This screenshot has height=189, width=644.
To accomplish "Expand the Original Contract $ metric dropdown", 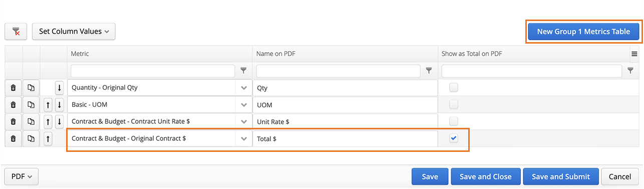I will click(x=244, y=138).
